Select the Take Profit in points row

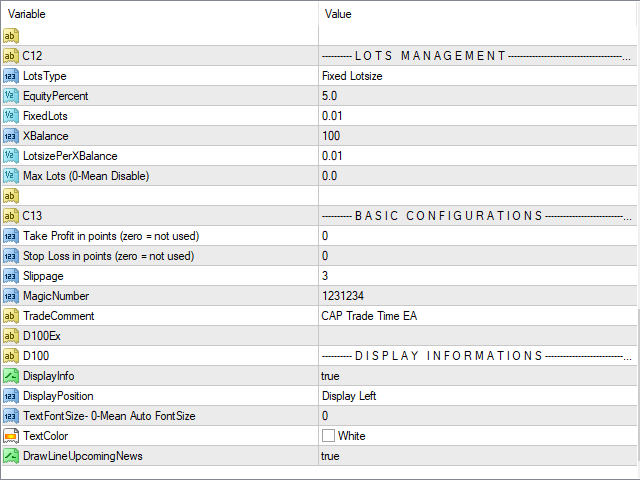tap(110, 236)
